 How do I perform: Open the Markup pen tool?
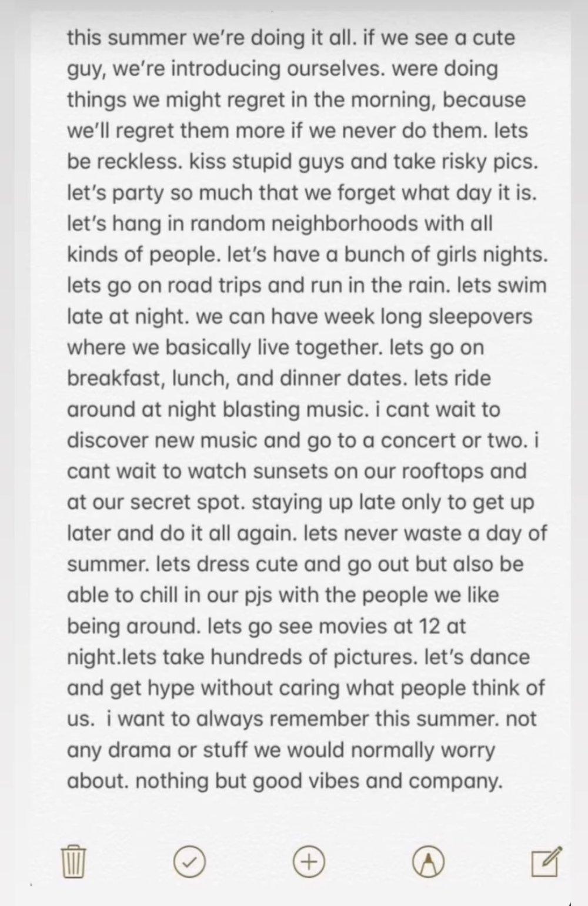427,862
